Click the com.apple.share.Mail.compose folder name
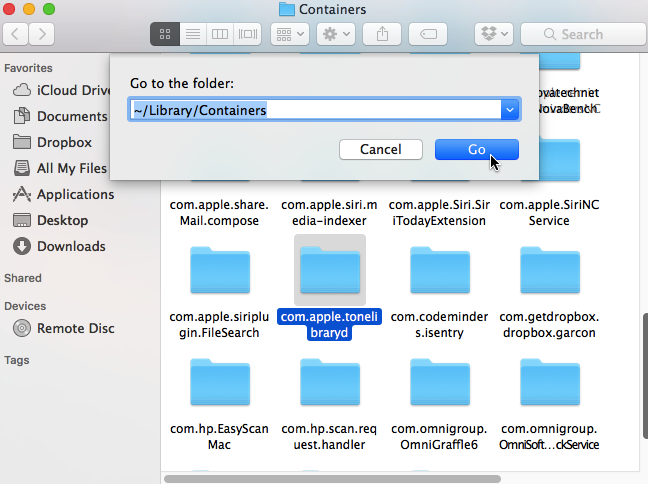The image size is (648, 484). click(x=219, y=212)
